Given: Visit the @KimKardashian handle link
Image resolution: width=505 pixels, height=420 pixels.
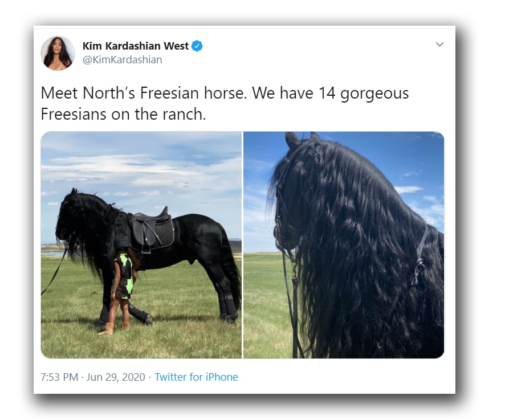Looking at the screenshot, I should click(x=123, y=60).
